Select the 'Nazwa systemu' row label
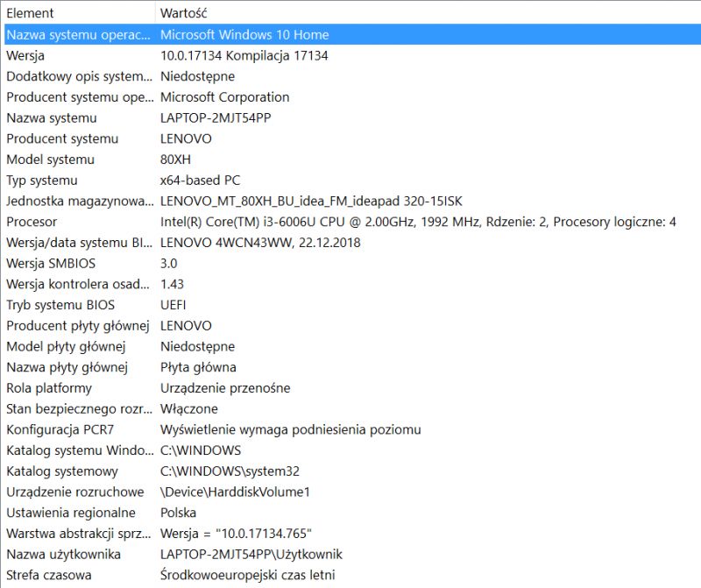Viewport: 701px width, 588px height. pos(52,118)
